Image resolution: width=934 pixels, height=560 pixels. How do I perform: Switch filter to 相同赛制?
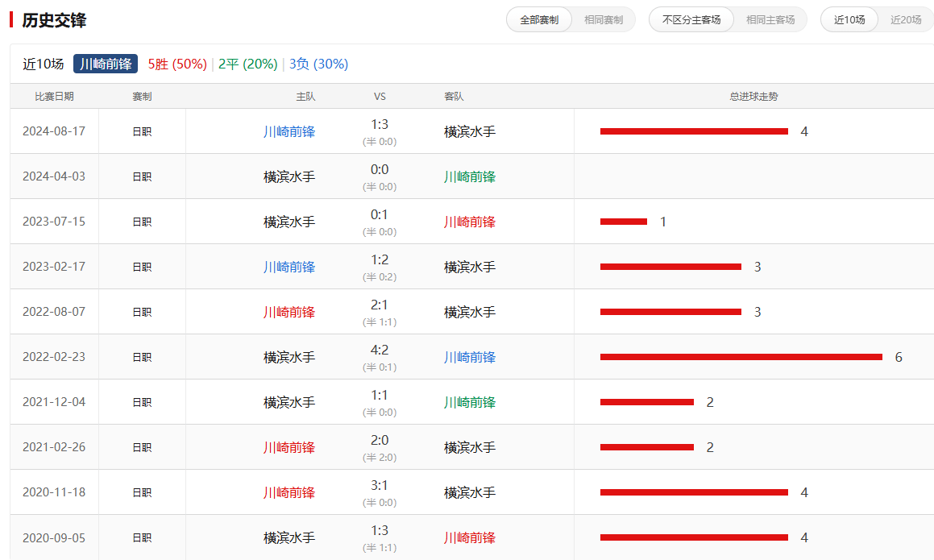[x=603, y=19]
